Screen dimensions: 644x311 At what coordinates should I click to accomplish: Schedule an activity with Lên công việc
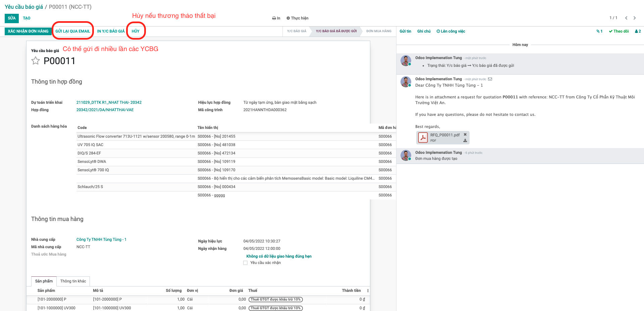451,31
